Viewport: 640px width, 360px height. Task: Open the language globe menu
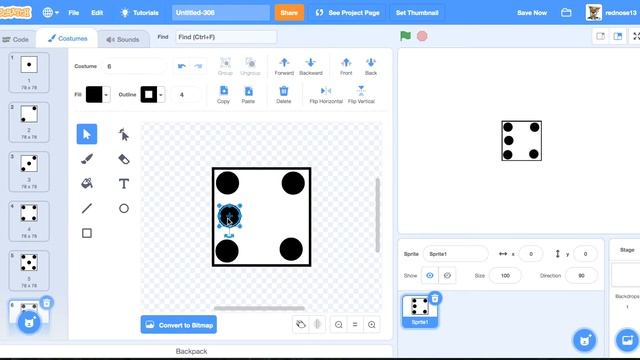(x=51, y=13)
